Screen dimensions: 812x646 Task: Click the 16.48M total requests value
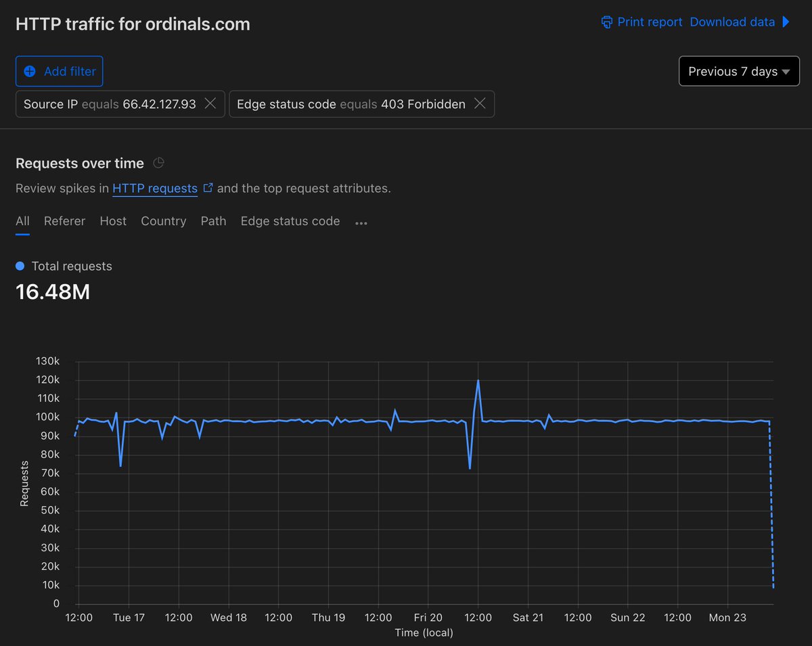point(53,292)
